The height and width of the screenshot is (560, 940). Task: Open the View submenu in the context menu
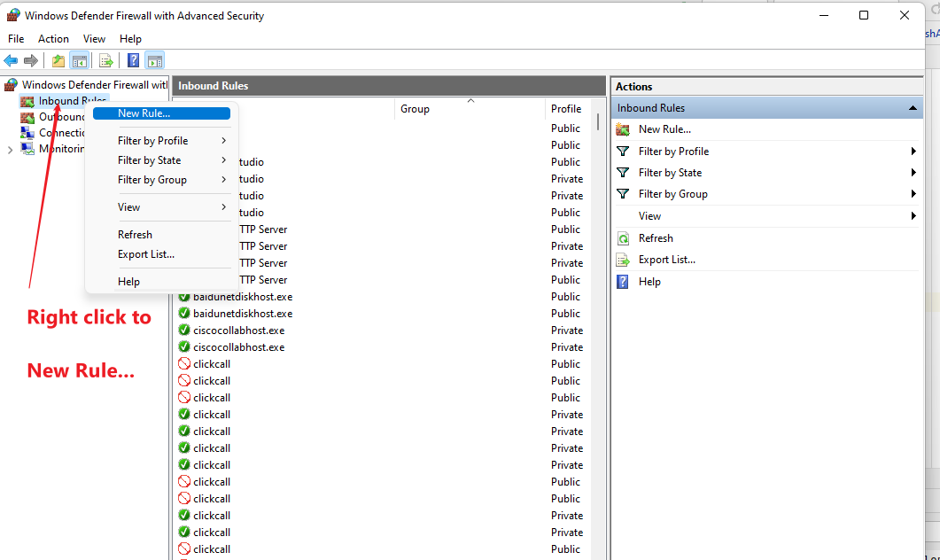pyautogui.click(x=161, y=206)
